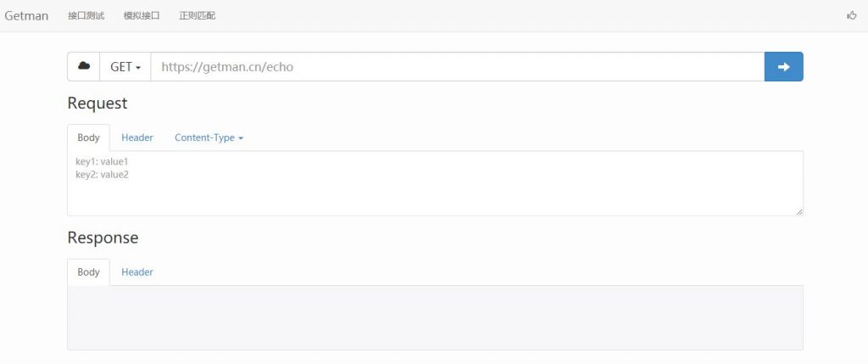Open the 接口测试 menu item
The height and width of the screenshot is (364, 868).
pyautogui.click(x=86, y=15)
